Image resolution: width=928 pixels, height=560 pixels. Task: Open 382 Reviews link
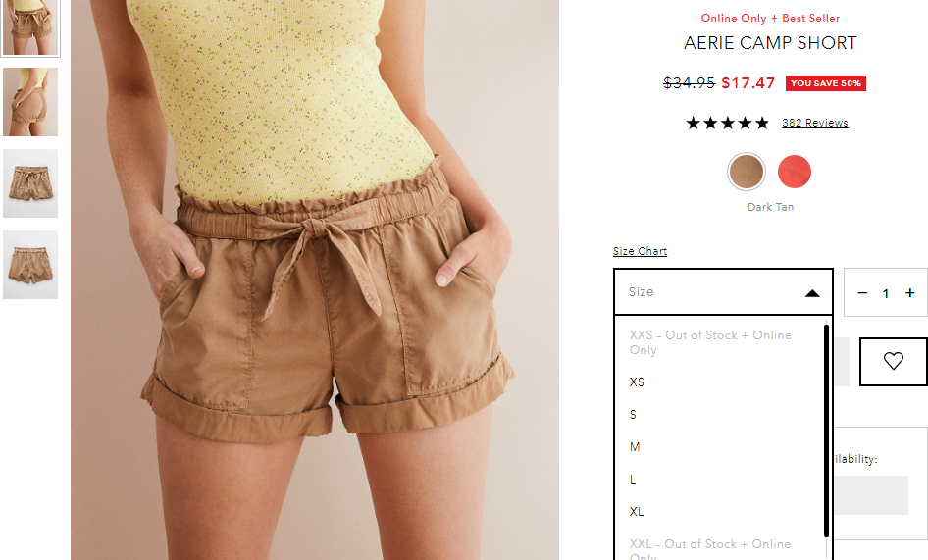click(x=815, y=123)
